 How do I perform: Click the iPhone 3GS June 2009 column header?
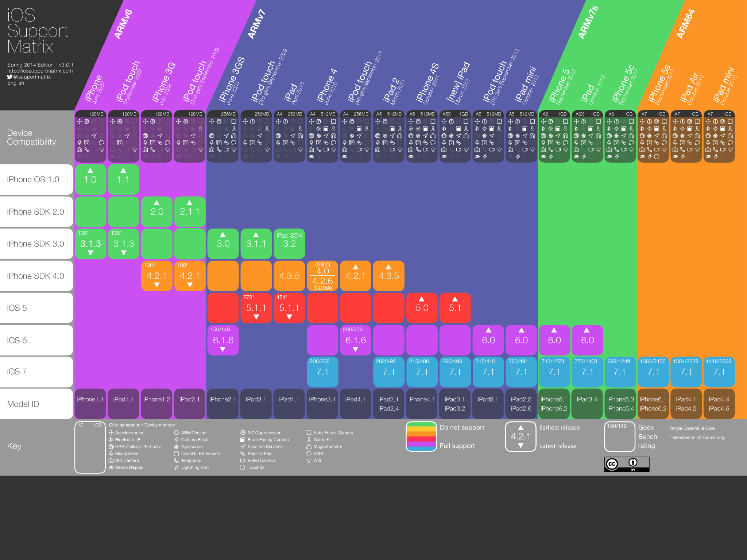[x=231, y=81]
